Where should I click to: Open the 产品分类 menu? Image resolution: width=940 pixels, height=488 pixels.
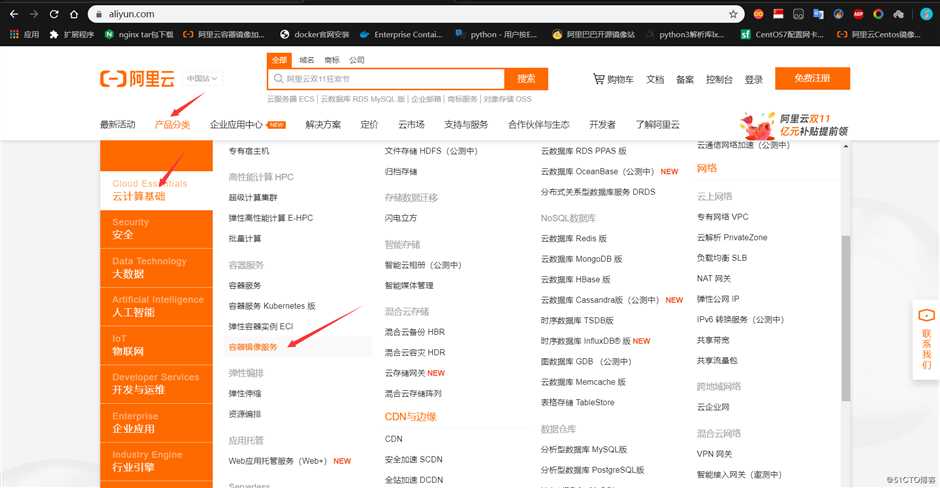click(x=172, y=124)
